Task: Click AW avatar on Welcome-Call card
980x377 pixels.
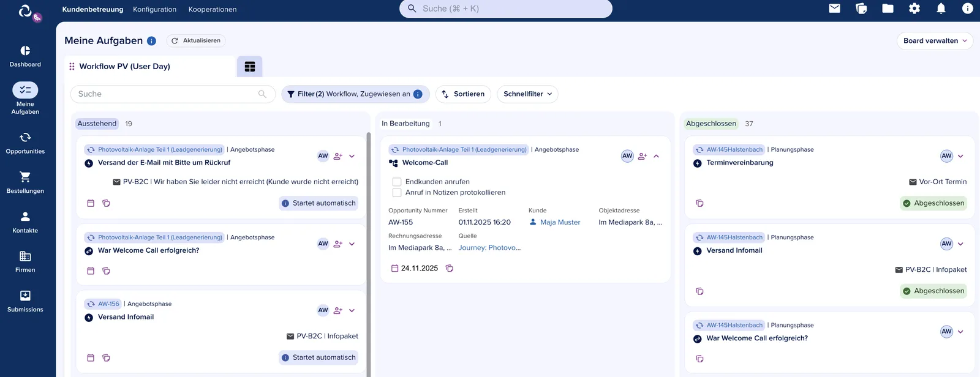Action: pyautogui.click(x=627, y=156)
